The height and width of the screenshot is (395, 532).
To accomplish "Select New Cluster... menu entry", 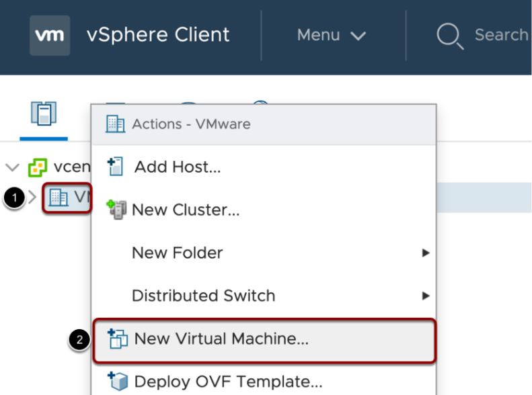I will tap(186, 209).
